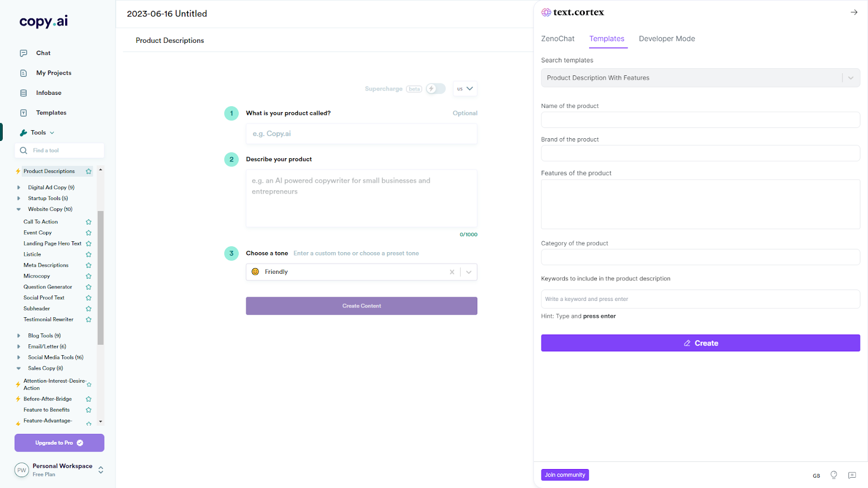
Task: Focus the Describe your product textarea
Action: click(x=361, y=198)
